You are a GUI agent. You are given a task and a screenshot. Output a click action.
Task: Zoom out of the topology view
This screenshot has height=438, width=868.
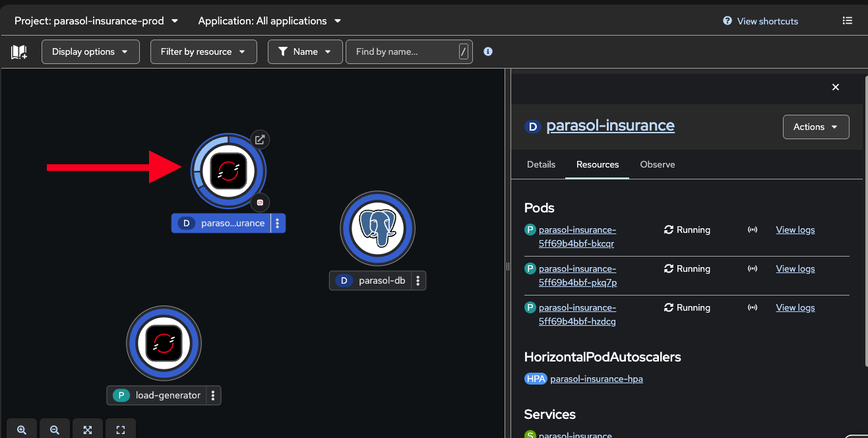click(x=55, y=429)
